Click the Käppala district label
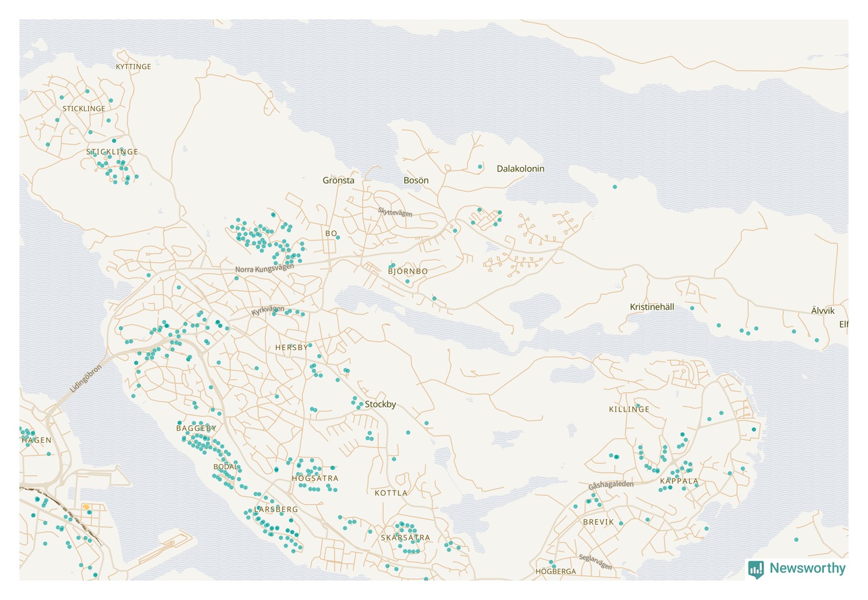The height and width of the screenshot is (600, 868). click(x=679, y=481)
